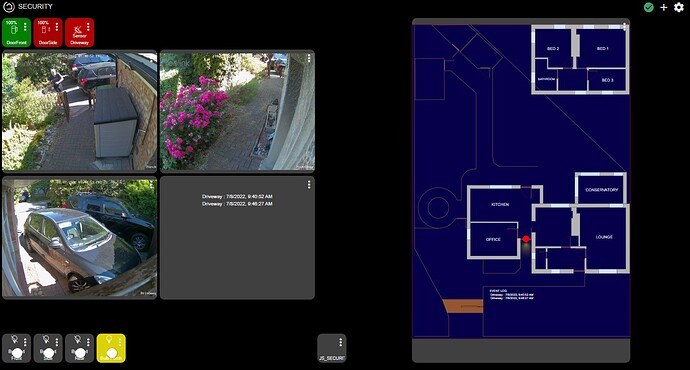Click the Driveway event log entries
Viewport: 690px width, 370px height.
coord(237,200)
